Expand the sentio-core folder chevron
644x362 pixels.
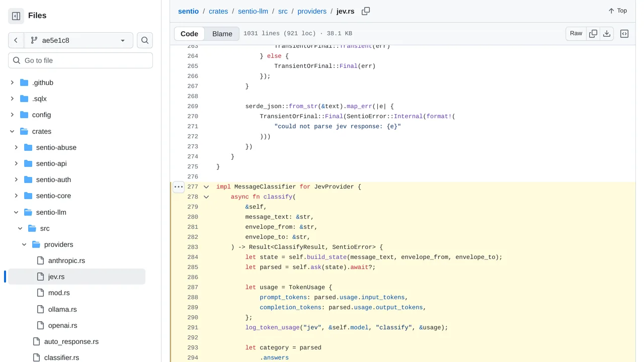pyautogui.click(x=16, y=196)
